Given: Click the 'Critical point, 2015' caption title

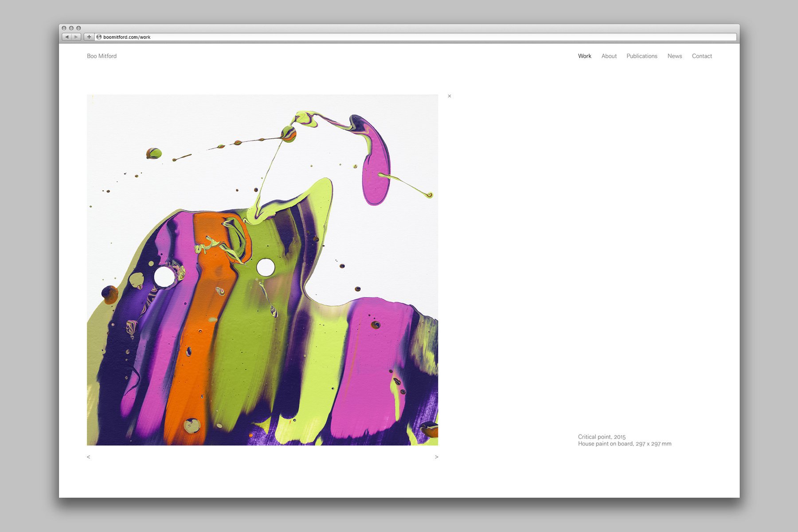Looking at the screenshot, I should pyautogui.click(x=602, y=437).
